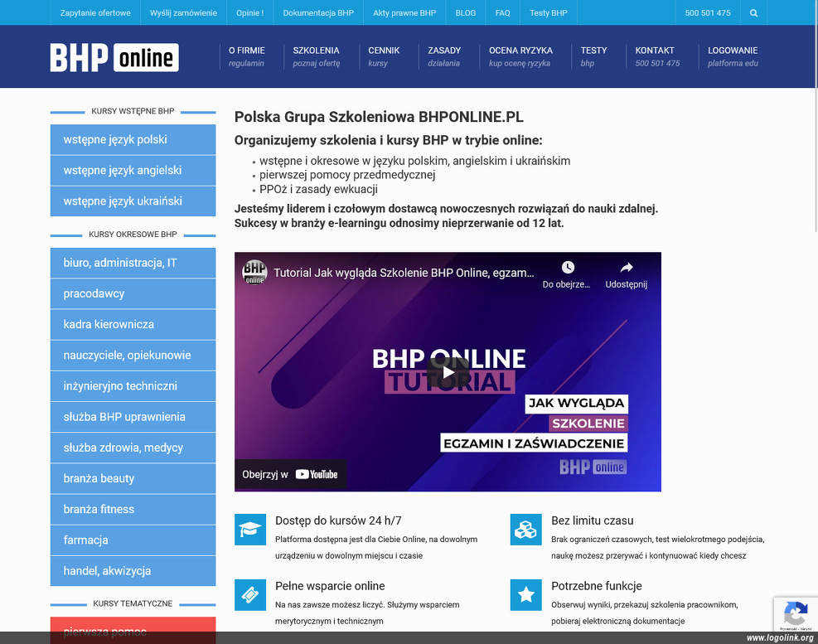Image resolution: width=818 pixels, height=644 pixels.
Task: Click KURSY WSTĘPNE BHP section label
Action: (x=133, y=111)
